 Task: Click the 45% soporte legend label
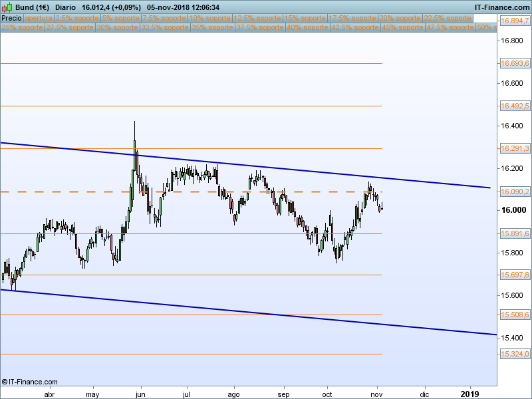click(402, 27)
